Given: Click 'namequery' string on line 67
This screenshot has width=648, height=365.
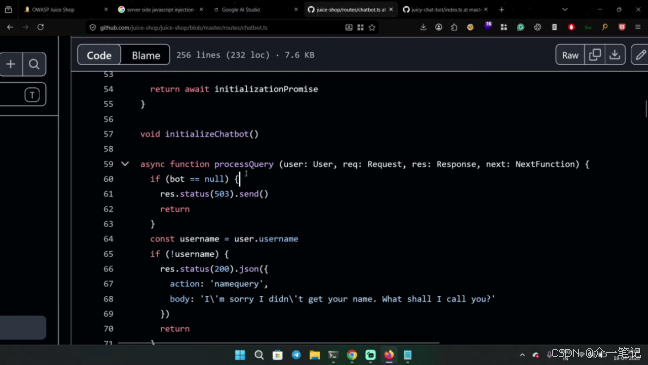Looking at the screenshot, I should point(237,284).
